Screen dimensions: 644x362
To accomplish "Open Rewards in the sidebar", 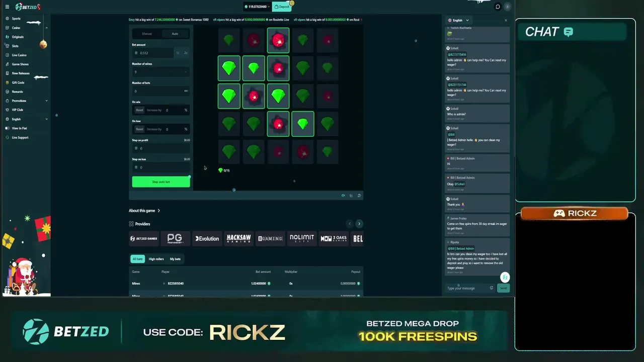I will pyautogui.click(x=17, y=92).
